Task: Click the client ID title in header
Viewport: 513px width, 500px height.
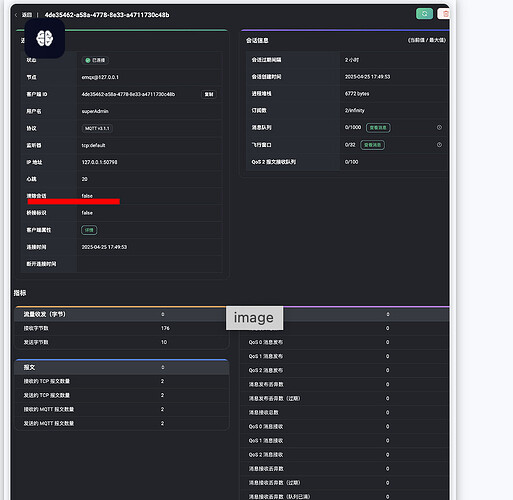Action: pyautogui.click(x=107, y=15)
